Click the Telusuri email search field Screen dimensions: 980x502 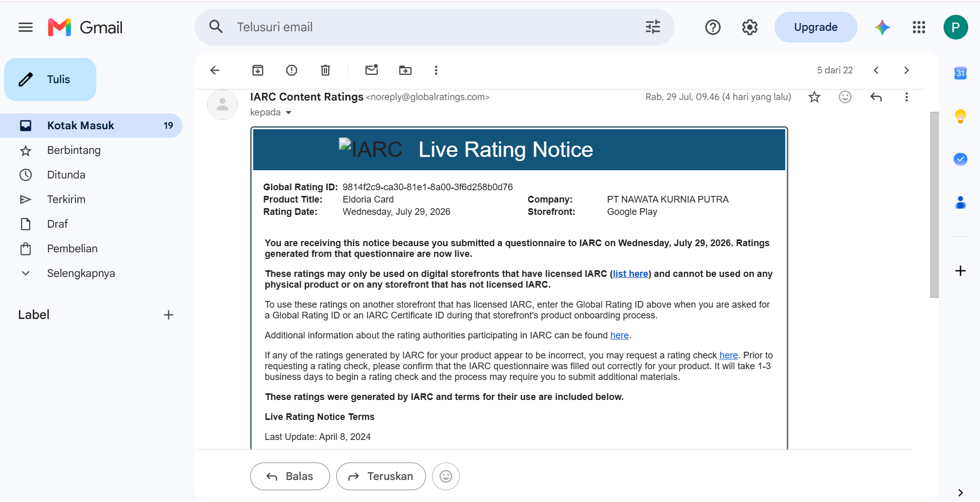coord(436,27)
